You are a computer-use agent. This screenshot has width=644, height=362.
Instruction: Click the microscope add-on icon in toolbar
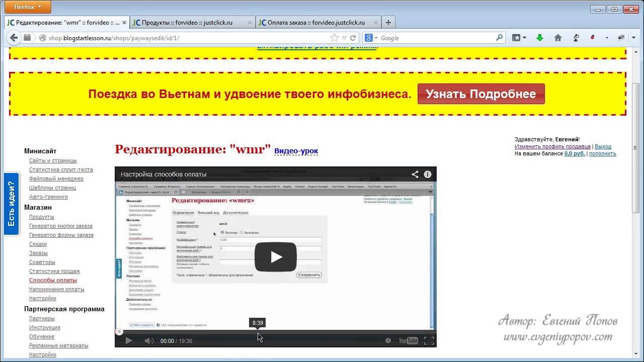(576, 38)
